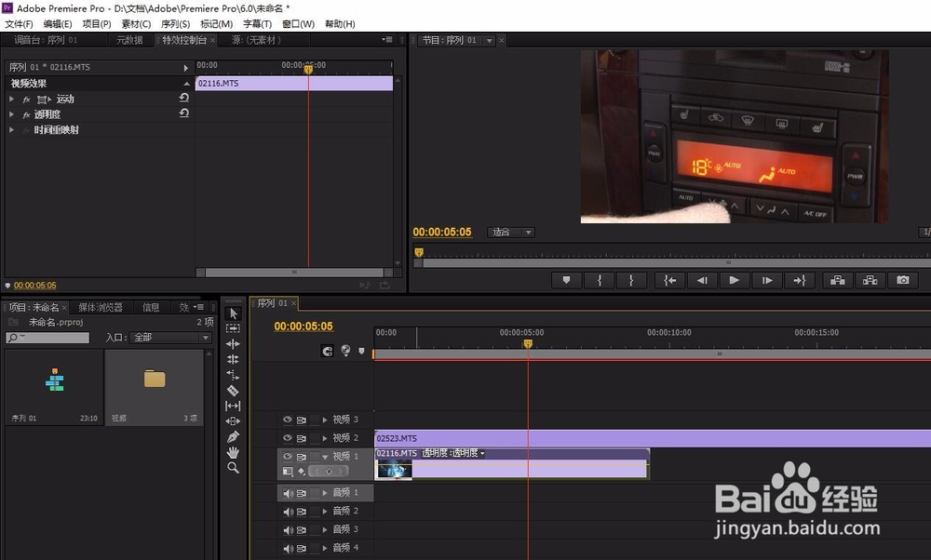Toggle 视频 3 track eye visibility
The height and width of the screenshot is (560, 931).
288,420
